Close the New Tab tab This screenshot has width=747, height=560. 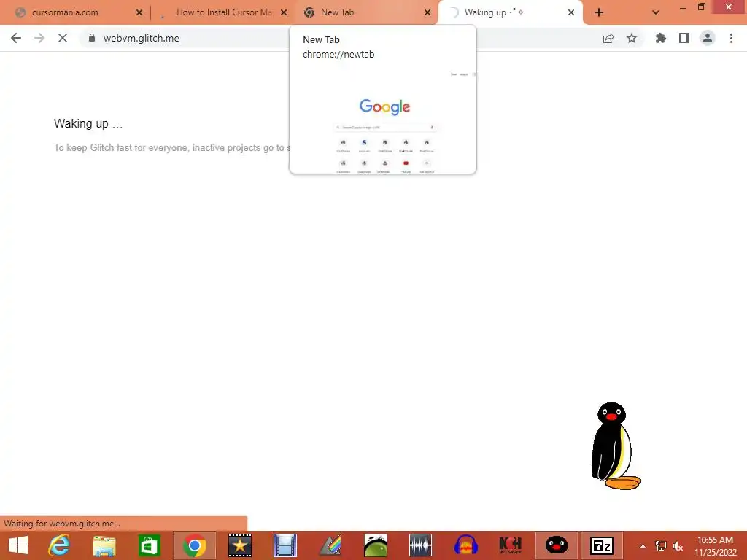pos(427,12)
